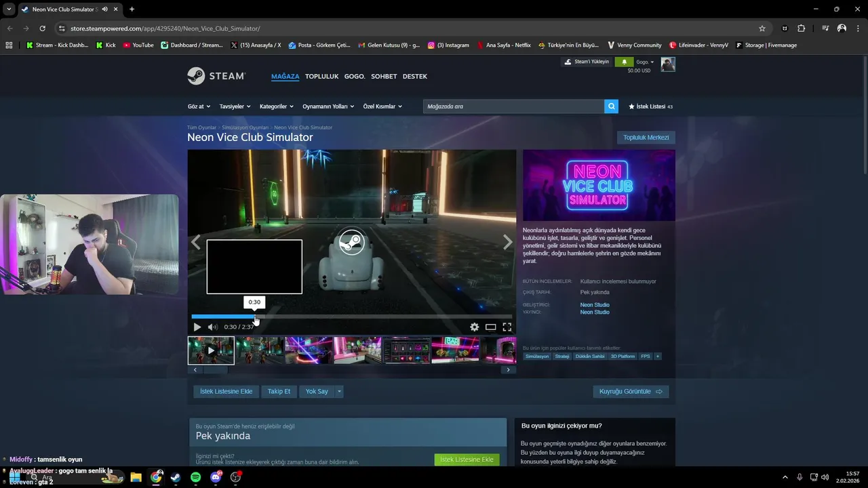Go to the next screenshot with the right arrow

(x=507, y=243)
